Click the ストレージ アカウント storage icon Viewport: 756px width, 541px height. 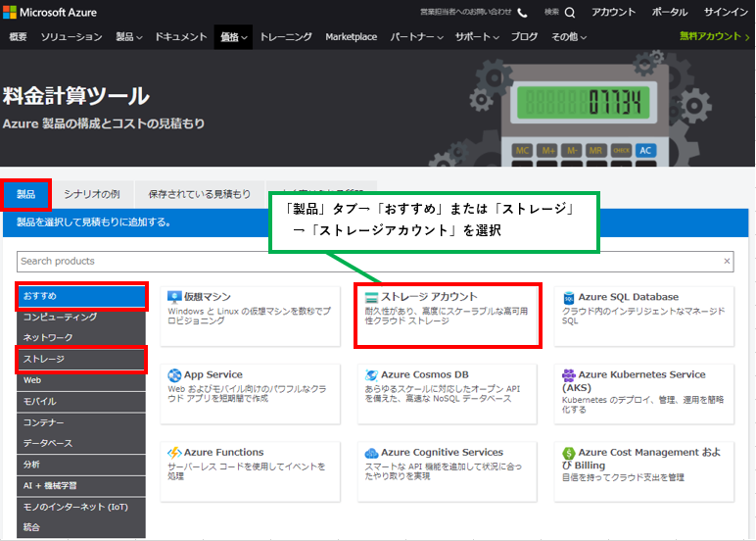(x=371, y=297)
